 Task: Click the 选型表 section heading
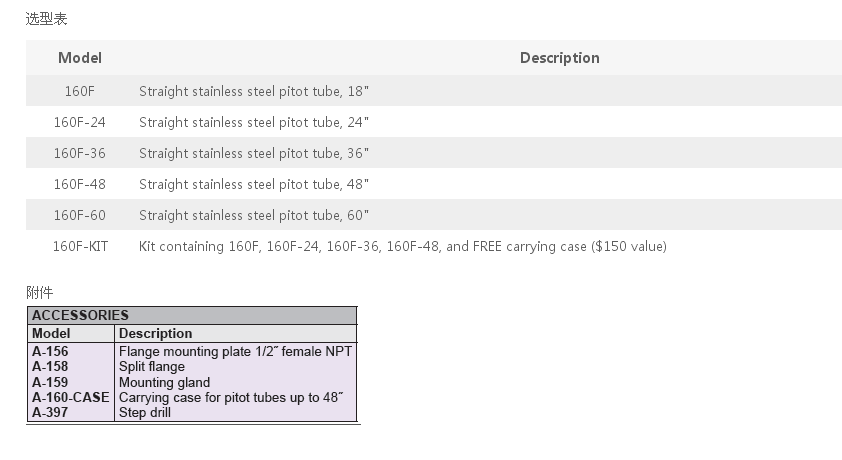46,19
